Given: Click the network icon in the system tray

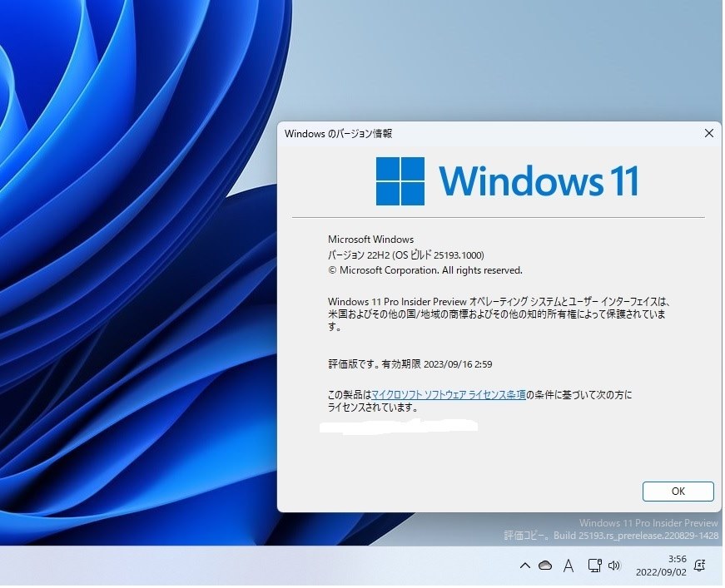Looking at the screenshot, I should coord(593,566).
